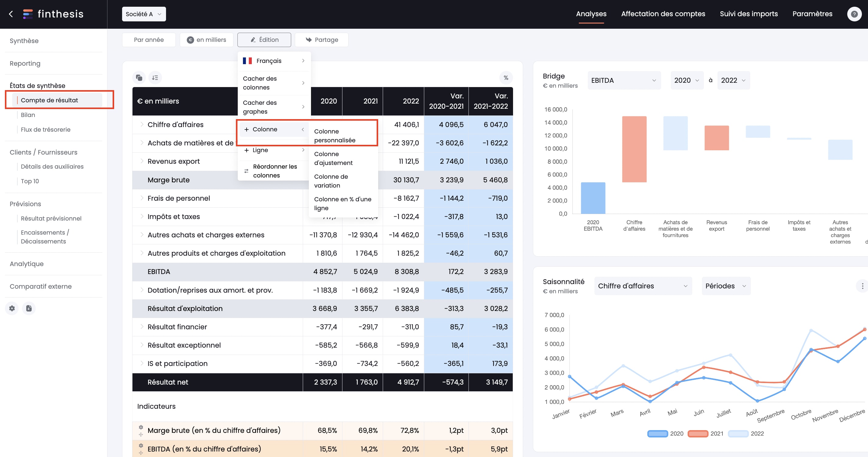The image size is (868, 457).
Task: Open the Bridge EBITDA metric dropdown
Action: tap(624, 80)
